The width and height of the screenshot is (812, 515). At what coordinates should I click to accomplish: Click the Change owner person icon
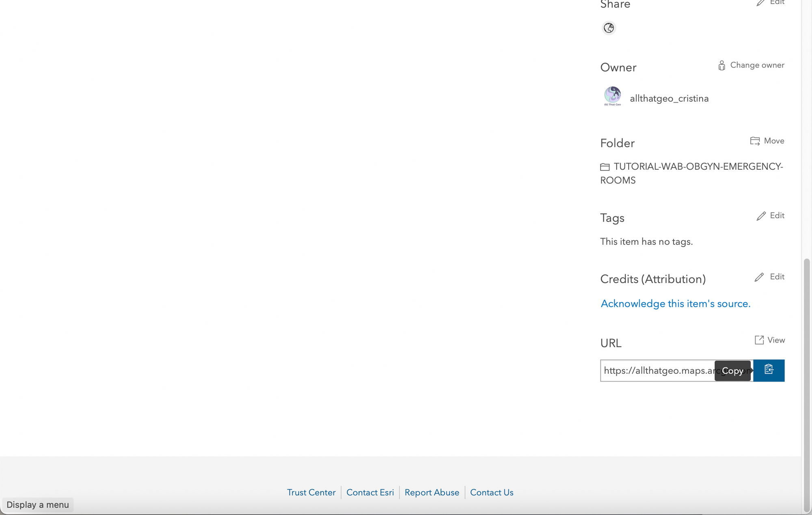tap(721, 65)
